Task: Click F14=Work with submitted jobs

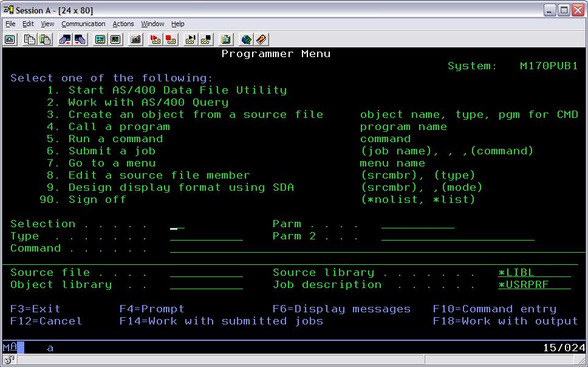Action: pos(221,321)
